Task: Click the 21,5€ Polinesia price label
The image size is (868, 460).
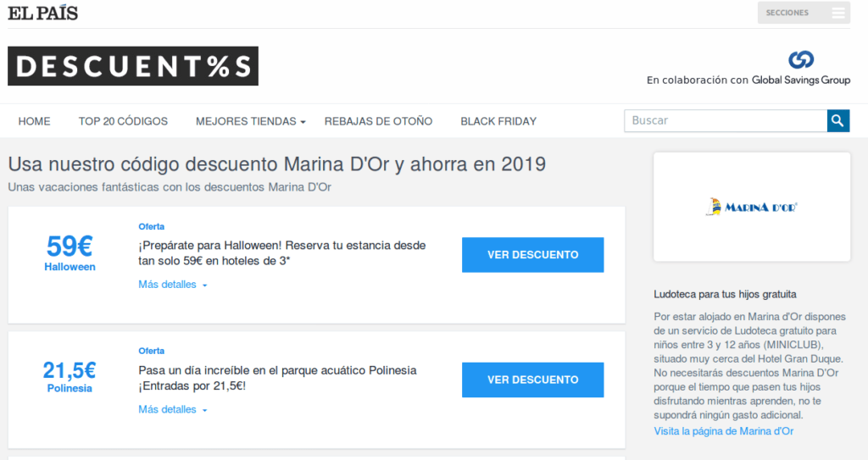Action: point(70,377)
